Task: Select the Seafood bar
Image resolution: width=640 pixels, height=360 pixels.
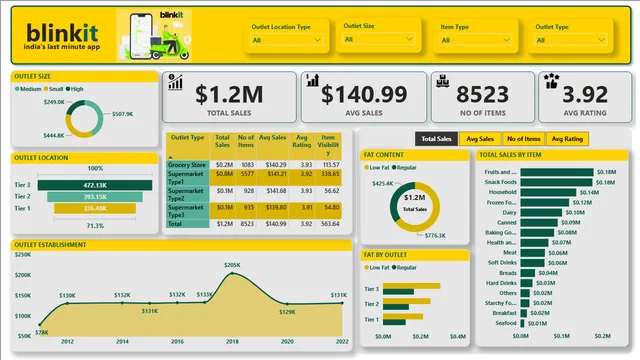Action: tap(522, 323)
